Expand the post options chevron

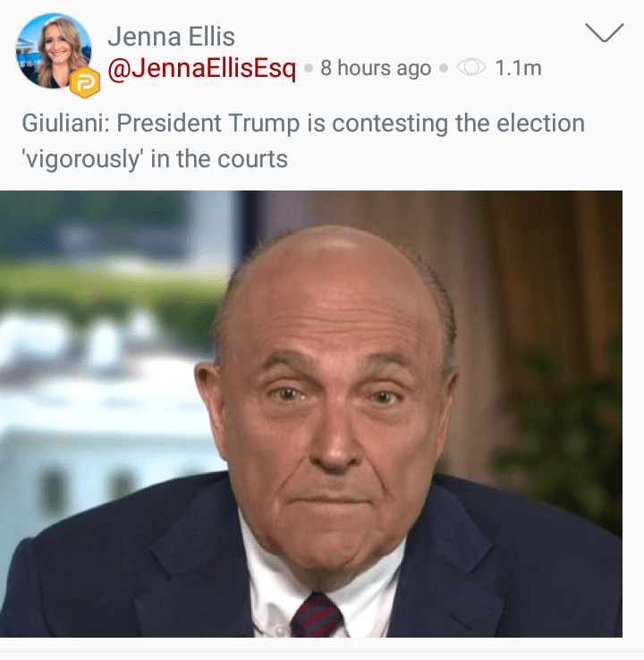605,33
